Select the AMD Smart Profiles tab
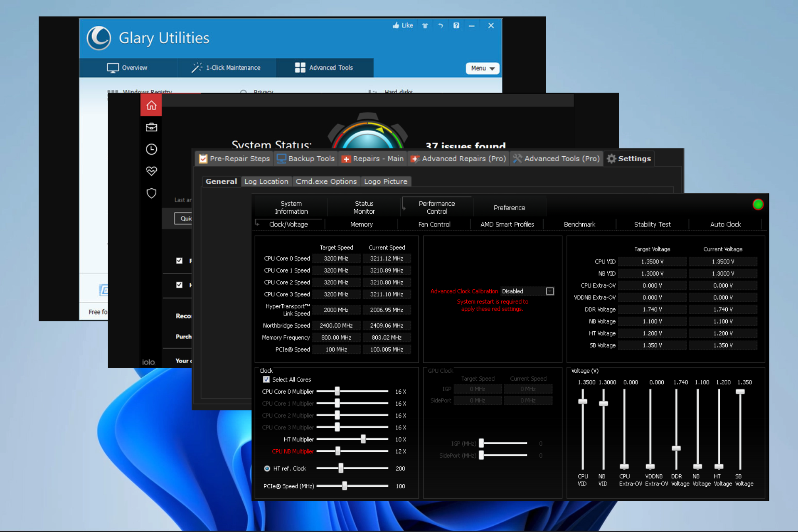Viewport: 798px width, 532px height. (507, 224)
